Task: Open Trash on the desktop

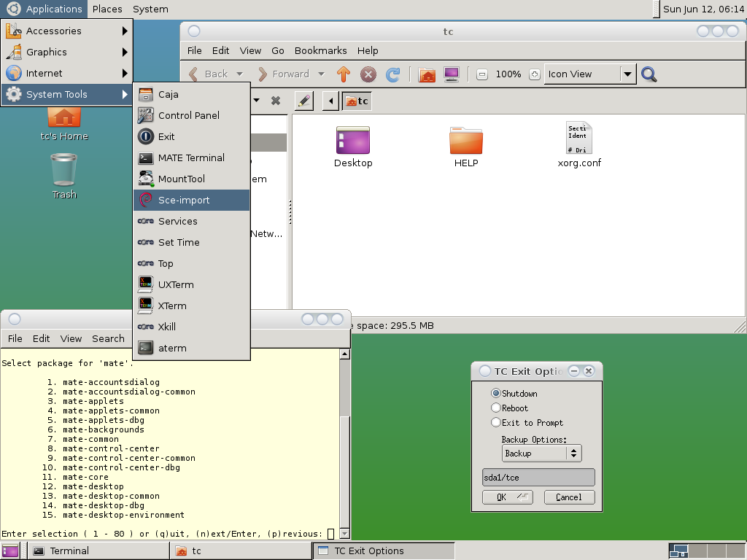Action: 64,175
